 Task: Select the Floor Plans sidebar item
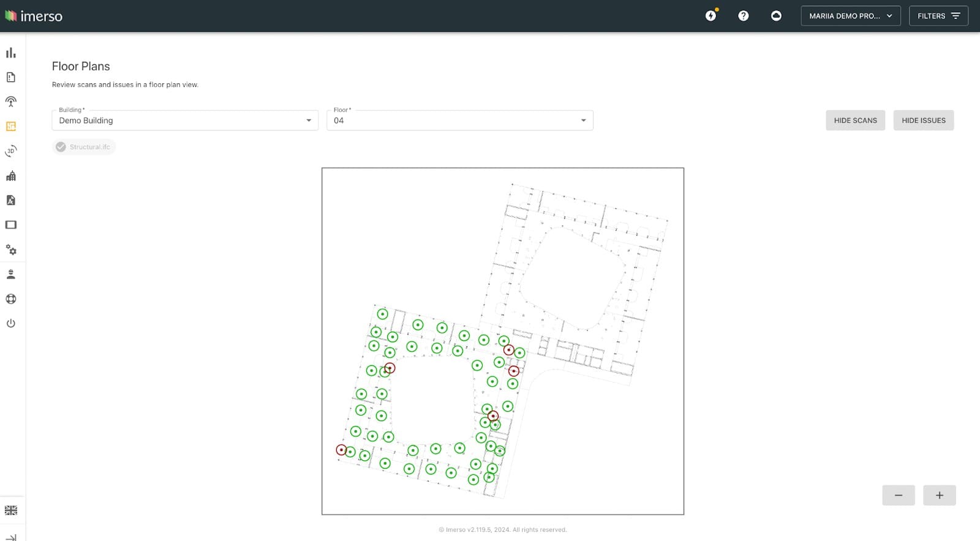pos(10,126)
